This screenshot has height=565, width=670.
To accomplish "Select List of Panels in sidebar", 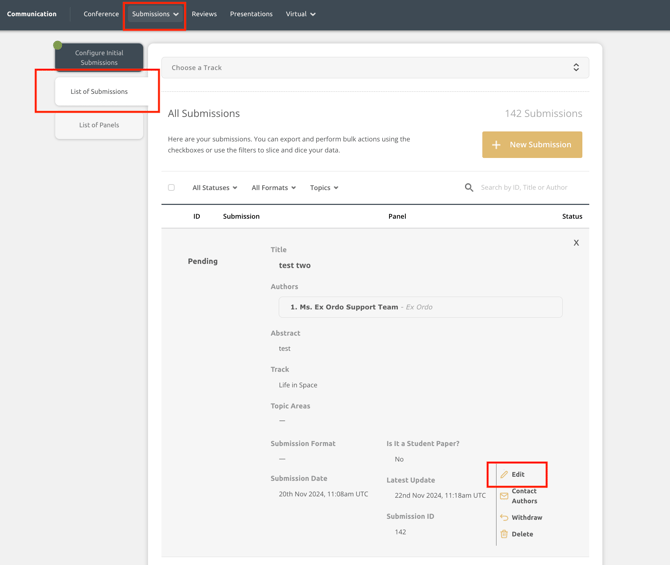I will point(99,125).
